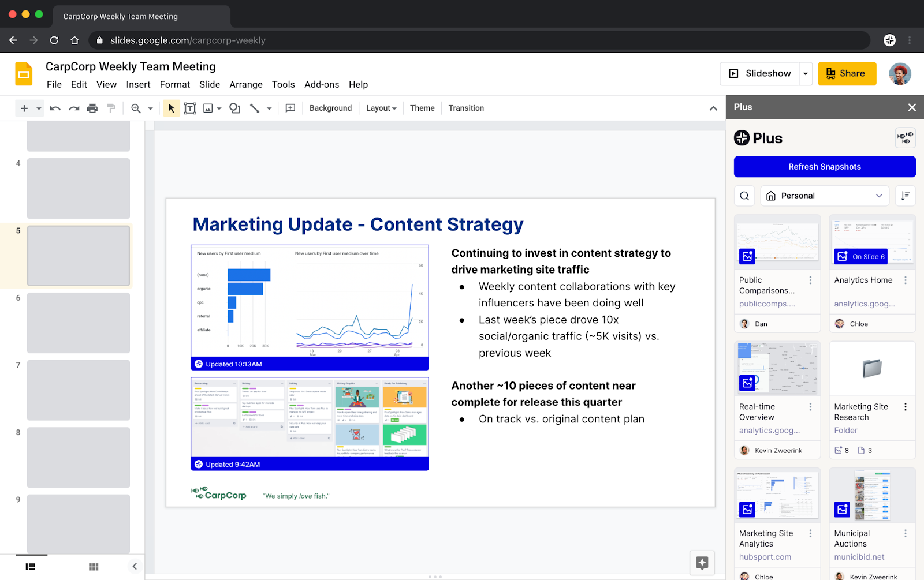Select the text box tool
The height and width of the screenshot is (580, 924).
tap(190, 108)
